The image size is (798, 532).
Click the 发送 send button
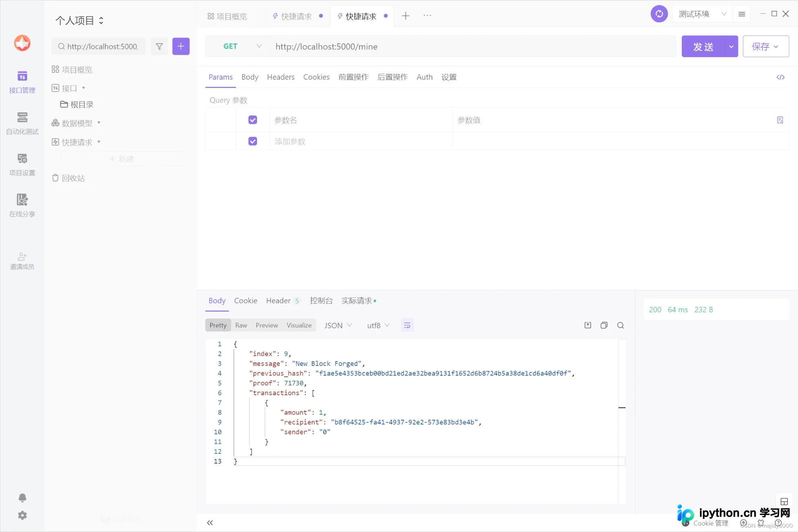pos(703,46)
